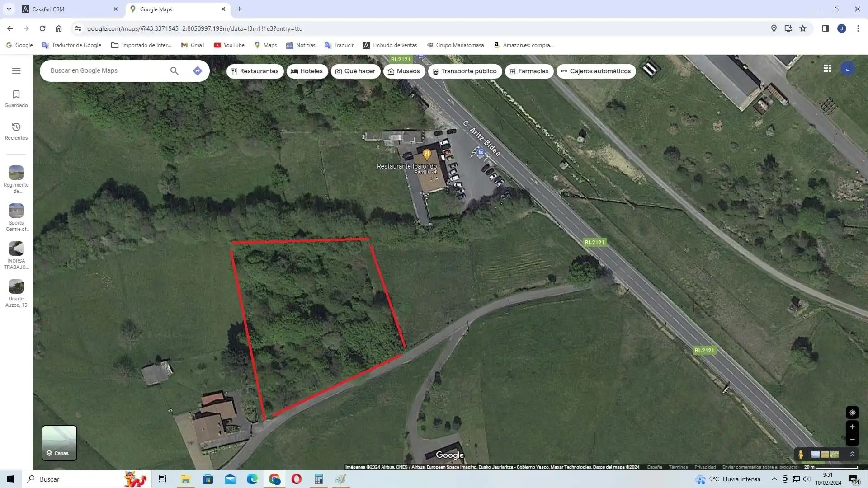The image size is (868, 488).
Task: Open the Capas layers switcher
Action: [59, 443]
